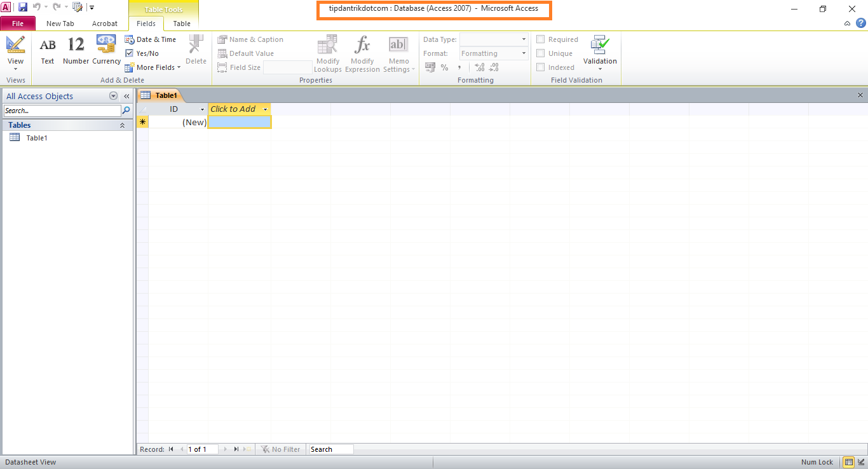Screen dimensions: 868x469
Task: Open Microsoft Access Help
Action: tap(860, 24)
